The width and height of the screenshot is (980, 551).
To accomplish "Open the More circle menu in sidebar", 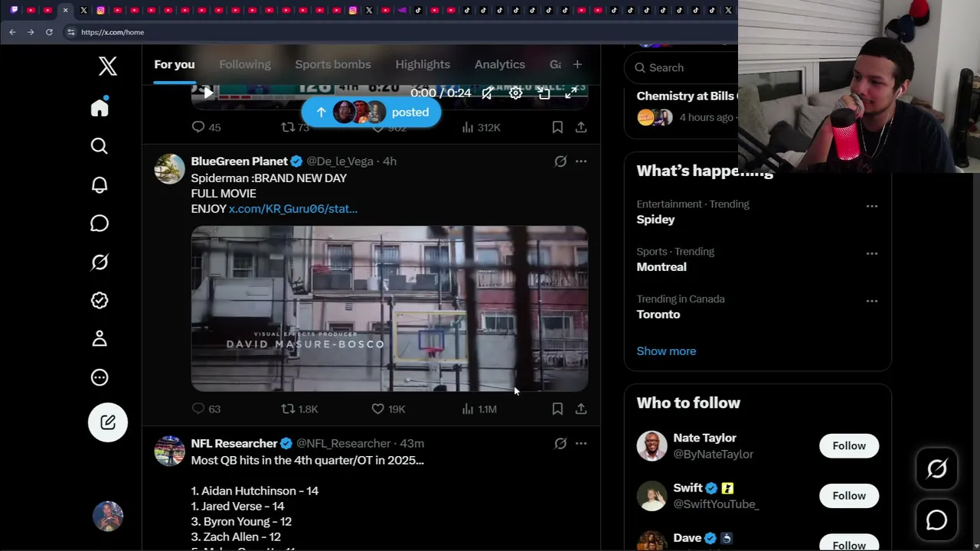I will tap(100, 377).
